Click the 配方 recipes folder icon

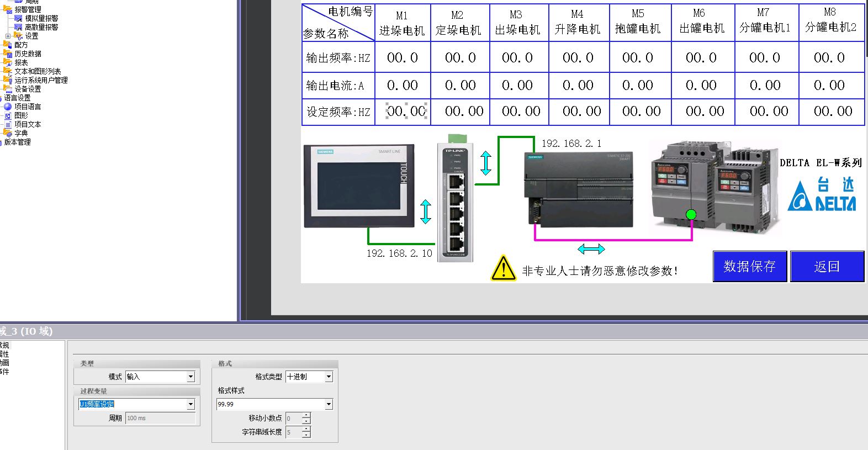8,45
